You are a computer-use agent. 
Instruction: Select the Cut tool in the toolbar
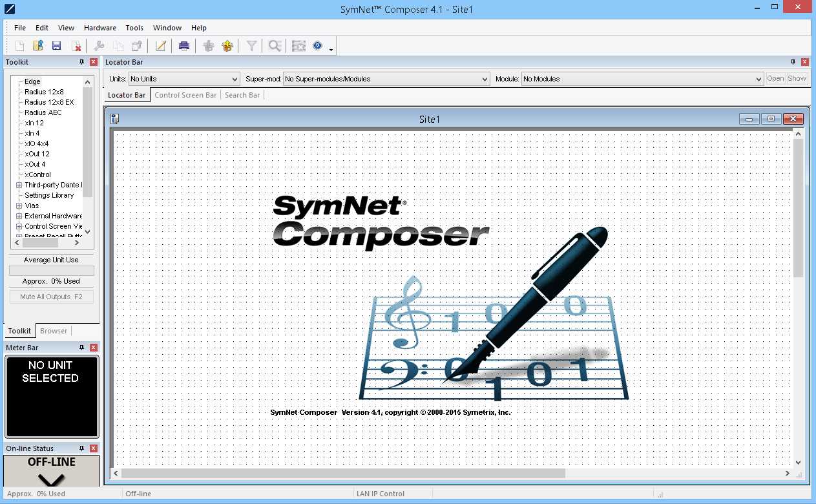pyautogui.click(x=99, y=45)
